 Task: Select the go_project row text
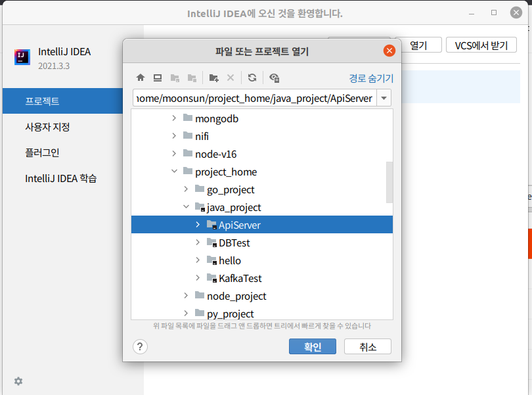(x=231, y=190)
